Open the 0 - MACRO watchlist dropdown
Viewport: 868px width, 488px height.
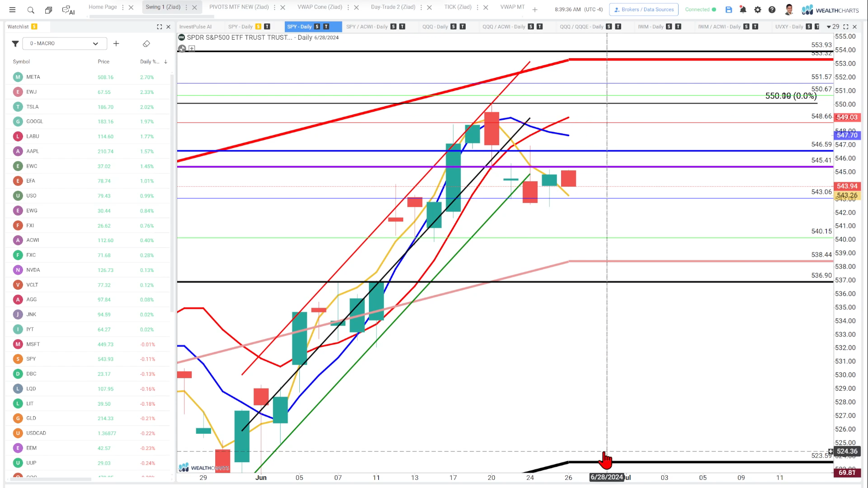pyautogui.click(x=64, y=43)
